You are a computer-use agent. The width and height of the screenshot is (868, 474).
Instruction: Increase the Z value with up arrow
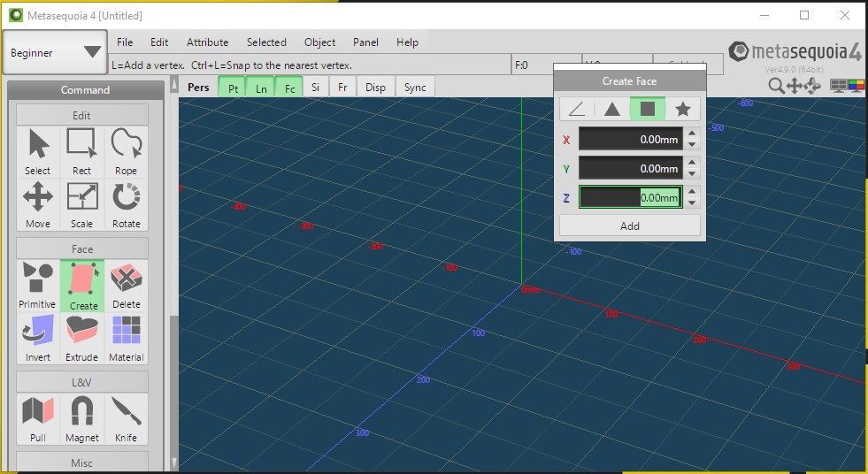click(692, 191)
